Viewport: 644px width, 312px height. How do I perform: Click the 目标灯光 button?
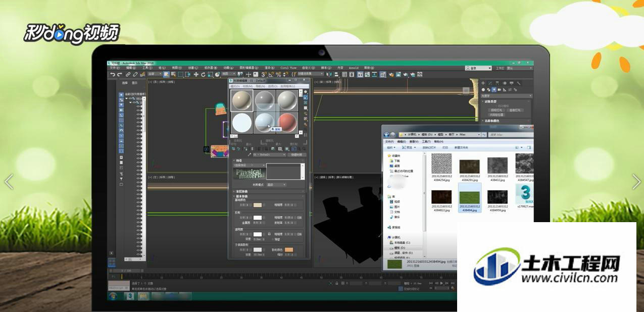point(497,110)
